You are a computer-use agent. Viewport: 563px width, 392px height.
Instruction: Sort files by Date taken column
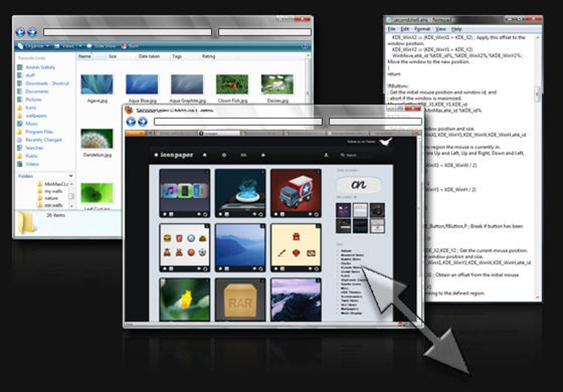149,56
